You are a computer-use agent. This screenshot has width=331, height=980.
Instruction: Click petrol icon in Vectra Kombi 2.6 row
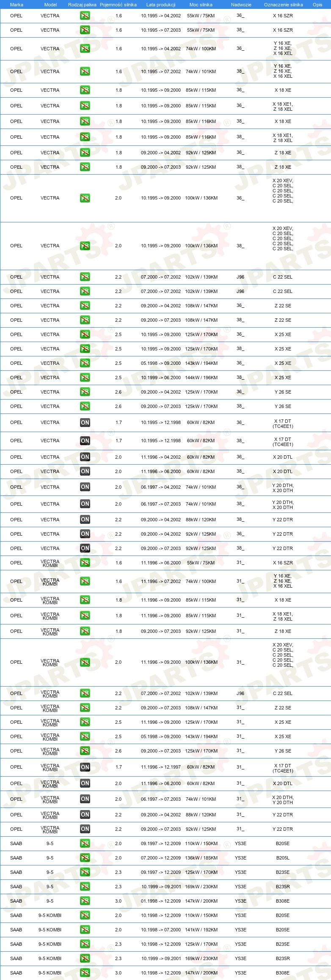[85, 751]
